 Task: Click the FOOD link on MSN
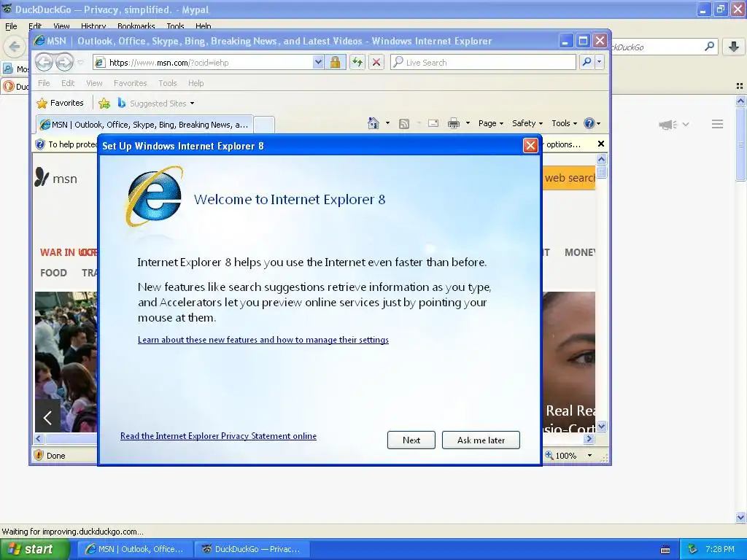click(x=53, y=273)
